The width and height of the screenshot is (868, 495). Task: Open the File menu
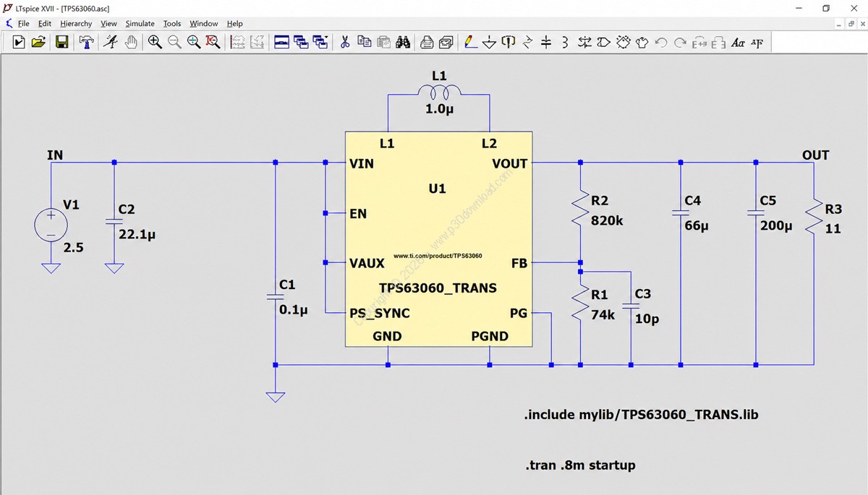pos(24,23)
